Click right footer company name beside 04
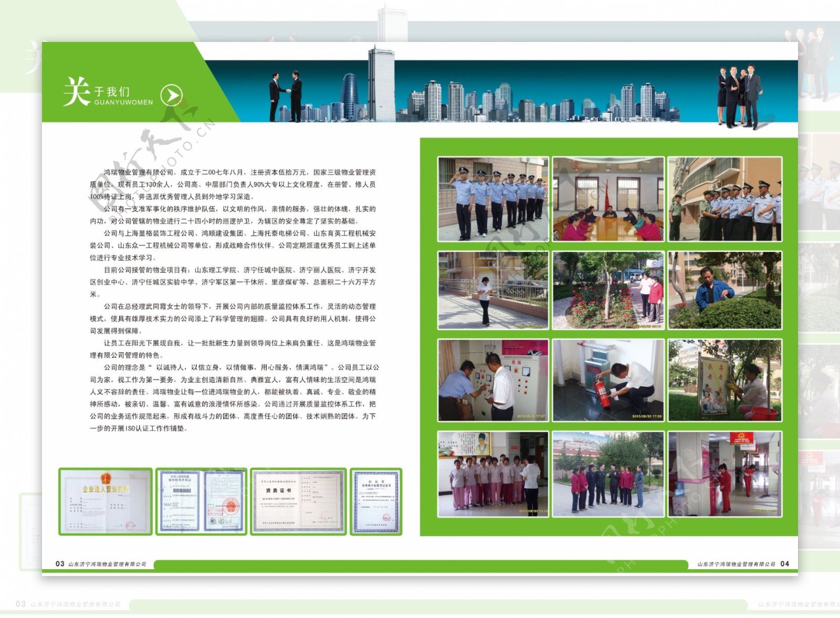Viewport: 840px width, 618px height. click(x=737, y=564)
